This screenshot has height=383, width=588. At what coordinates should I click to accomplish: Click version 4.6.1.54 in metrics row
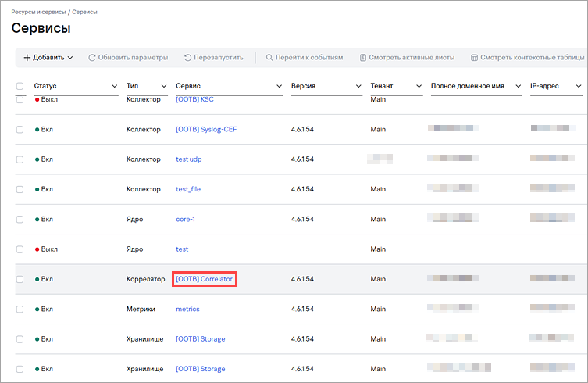coord(302,309)
